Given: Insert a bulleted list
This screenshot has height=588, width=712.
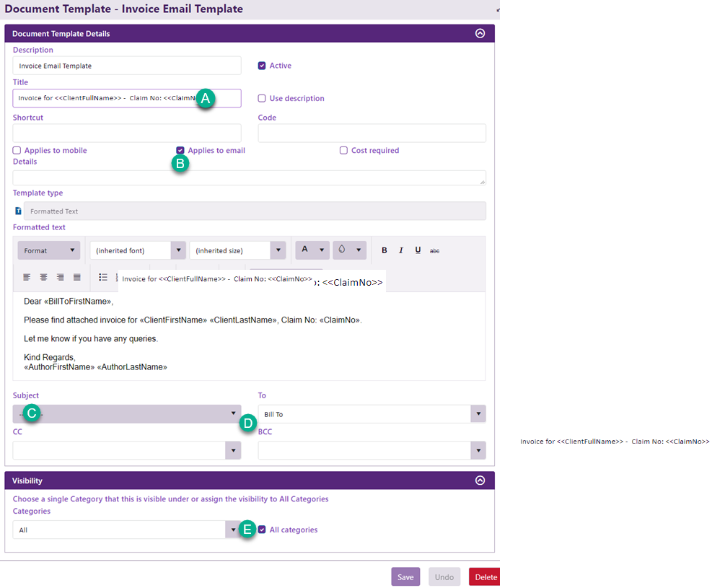Looking at the screenshot, I should click(103, 277).
